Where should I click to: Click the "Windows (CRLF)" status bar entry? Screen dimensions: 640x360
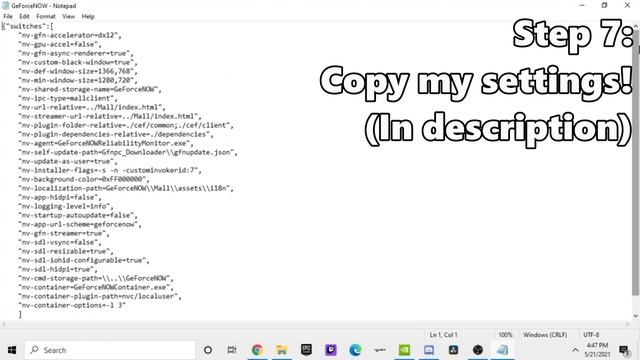coord(545,334)
